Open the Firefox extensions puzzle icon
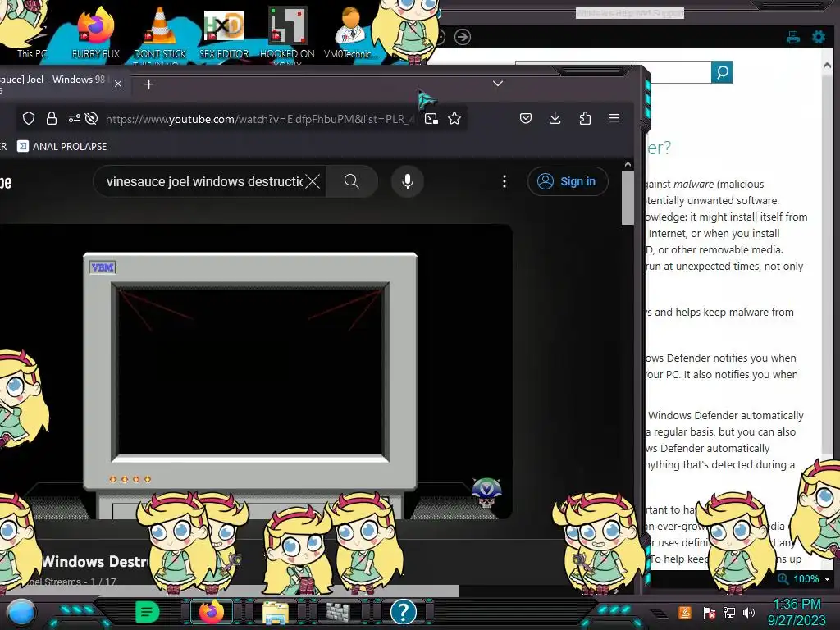 click(x=585, y=118)
